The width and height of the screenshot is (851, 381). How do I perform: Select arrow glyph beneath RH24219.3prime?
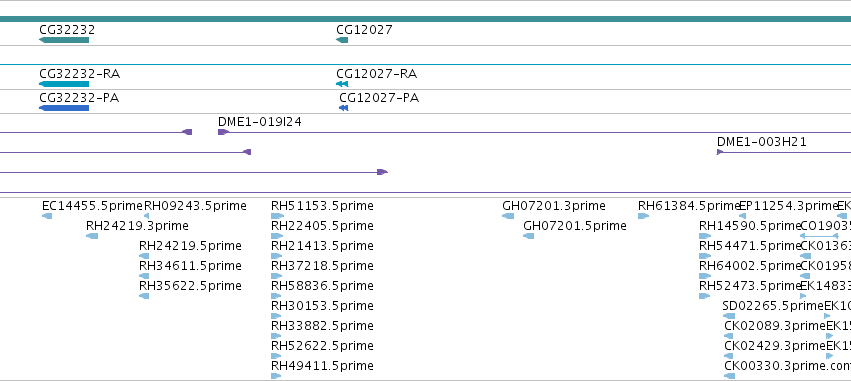point(92,236)
